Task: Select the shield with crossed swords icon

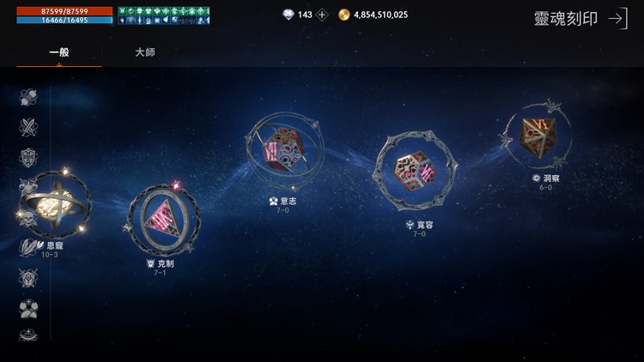Action: coord(28,278)
